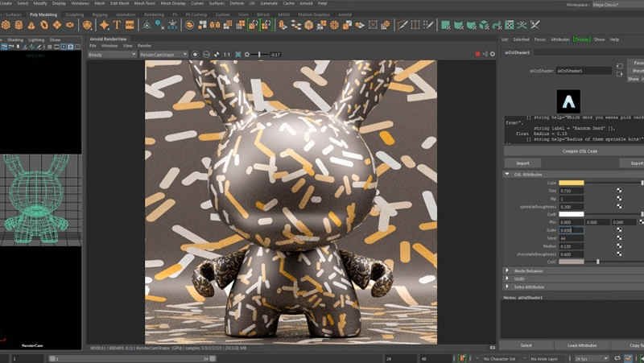This screenshot has width=644, height=363.
Task: Open the 24 fps frame rate dropdown
Action: [x=592, y=358]
